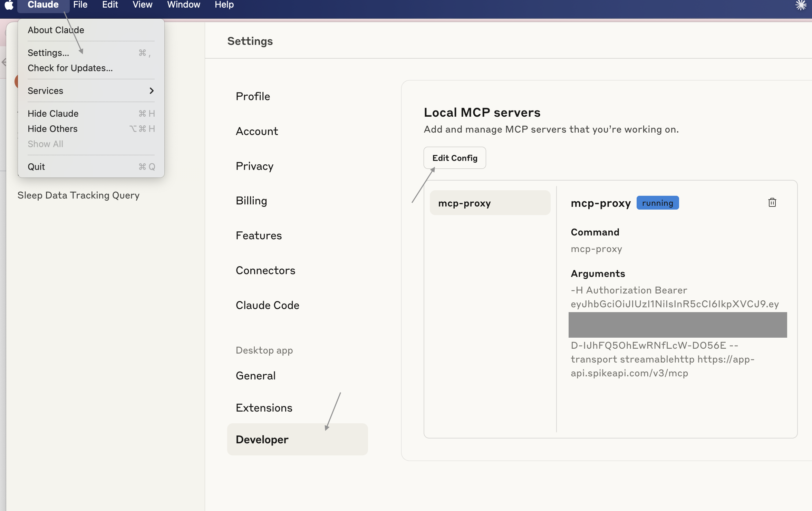Click the Settings page title
This screenshot has width=812, height=511.
[250, 41]
